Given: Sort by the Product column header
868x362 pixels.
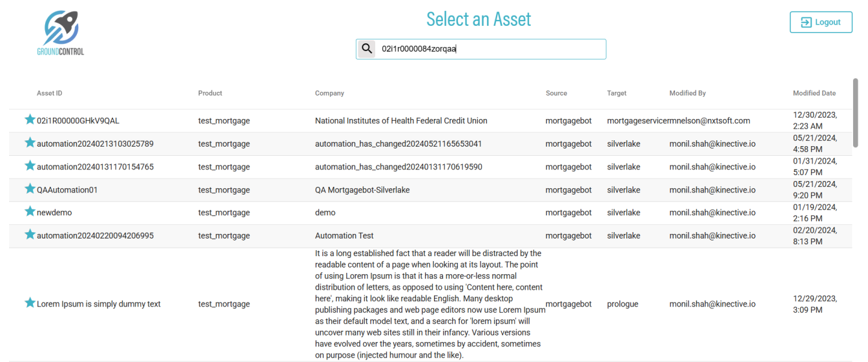Looking at the screenshot, I should point(210,93).
